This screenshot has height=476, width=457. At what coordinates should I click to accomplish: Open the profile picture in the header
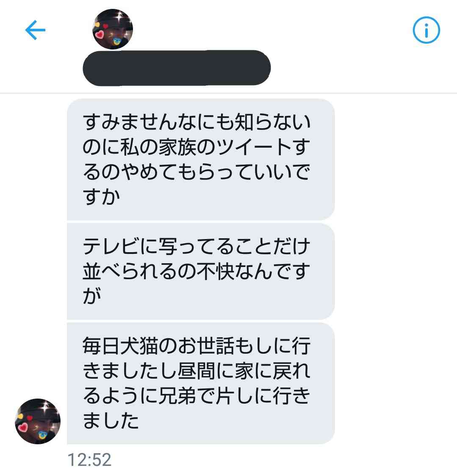coord(112,29)
